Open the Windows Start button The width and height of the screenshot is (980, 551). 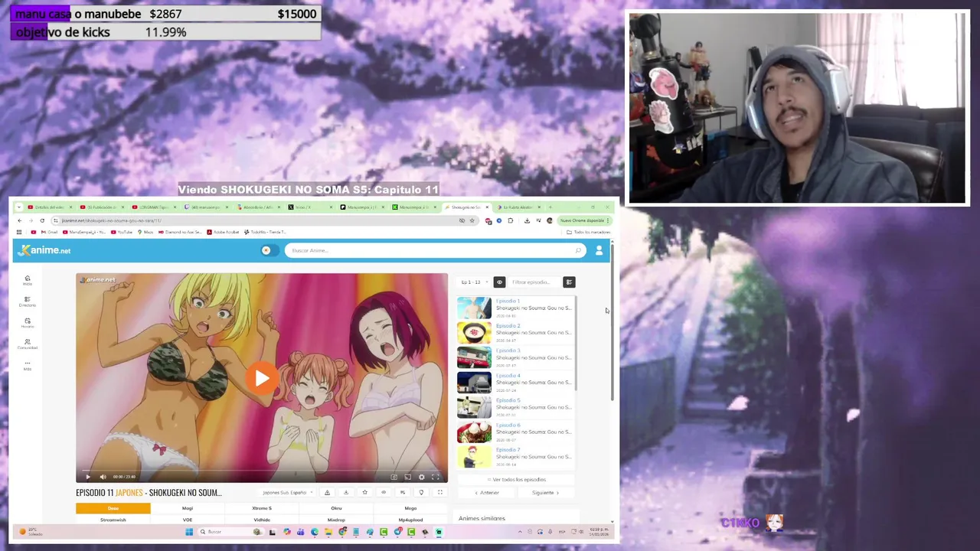(x=189, y=532)
